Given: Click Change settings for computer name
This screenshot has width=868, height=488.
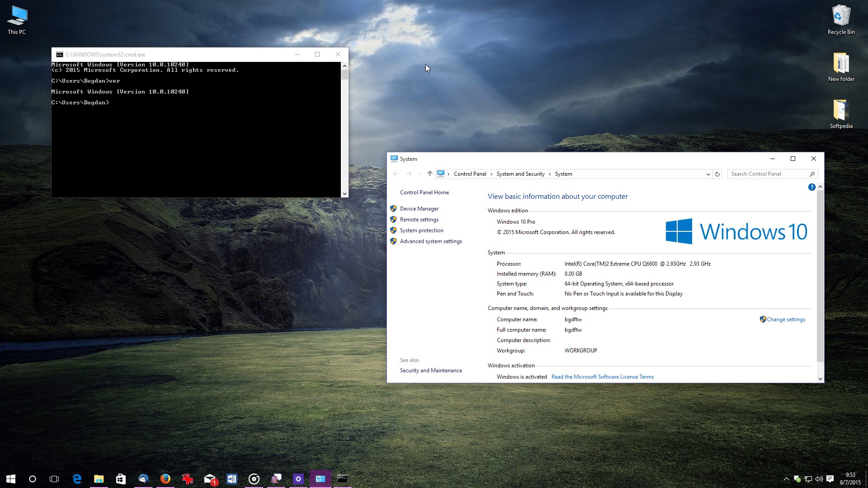Looking at the screenshot, I should [x=785, y=319].
